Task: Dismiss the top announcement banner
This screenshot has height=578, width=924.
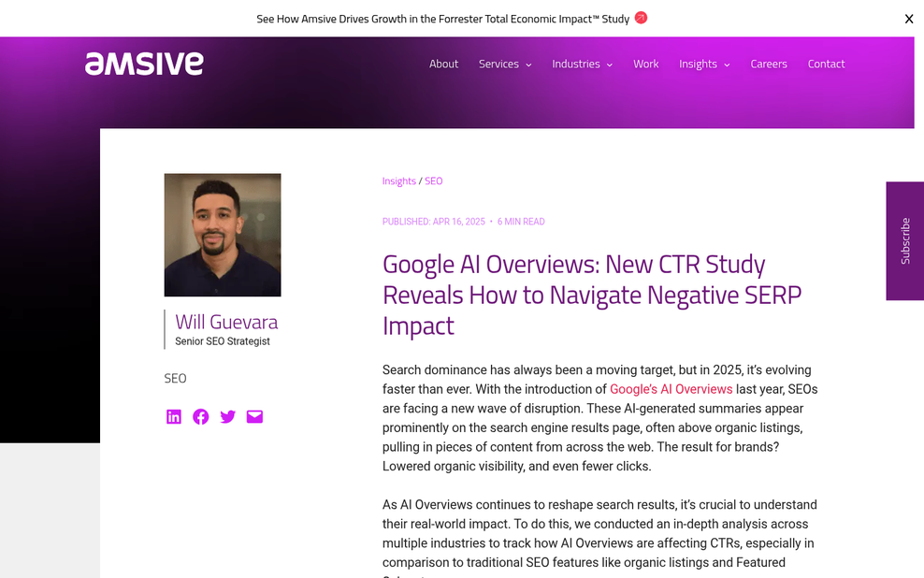Action: (x=909, y=19)
